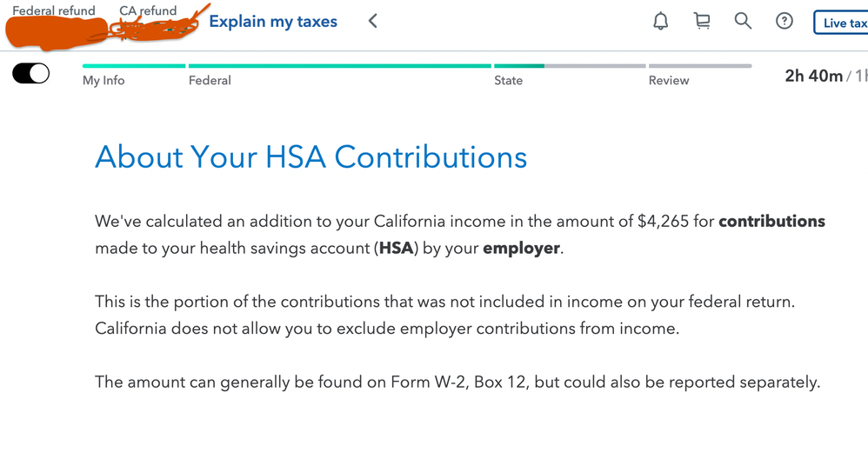Click the Federal progress bar segment
The image size is (868, 472).
coord(340,66)
